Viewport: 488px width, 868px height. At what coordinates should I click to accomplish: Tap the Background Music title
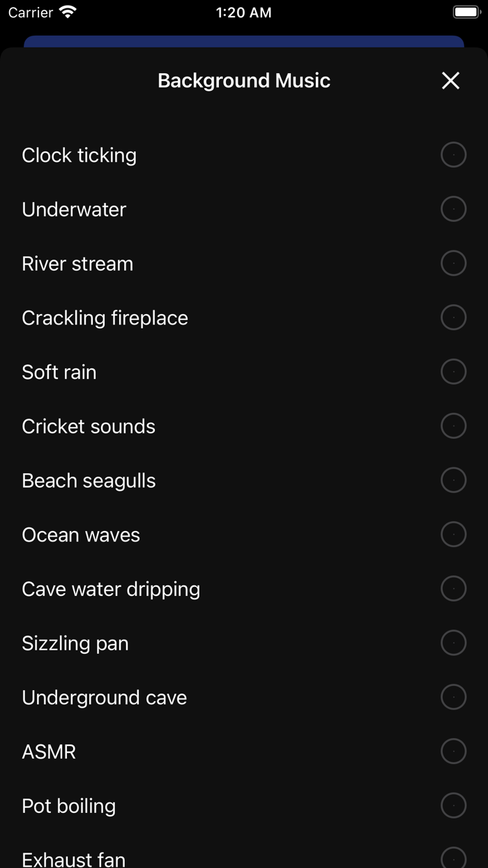click(244, 81)
